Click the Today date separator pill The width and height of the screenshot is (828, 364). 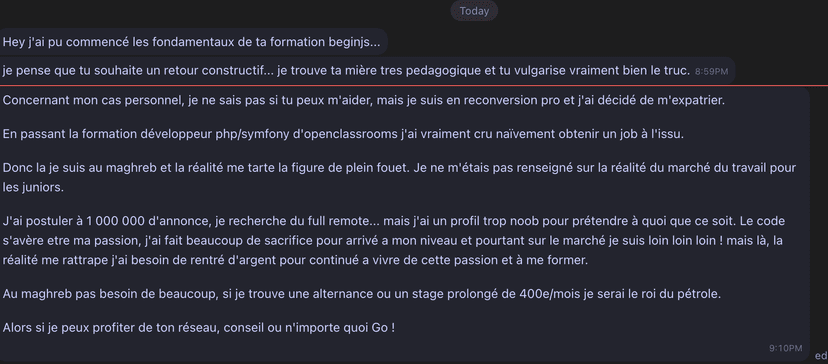(474, 11)
